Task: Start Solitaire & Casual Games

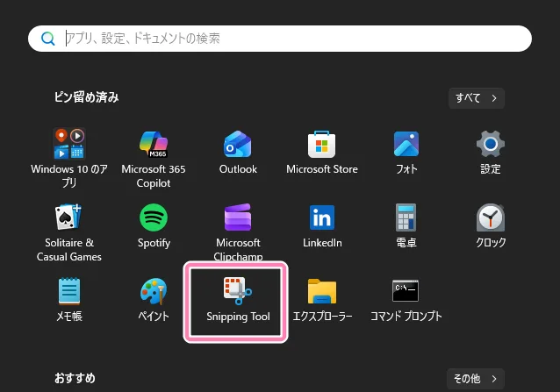Action: (69, 217)
